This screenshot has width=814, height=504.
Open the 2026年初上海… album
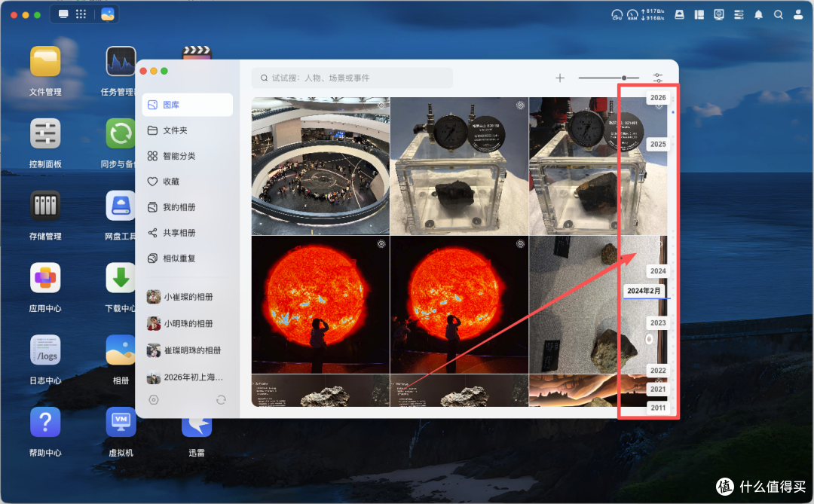pos(187,377)
